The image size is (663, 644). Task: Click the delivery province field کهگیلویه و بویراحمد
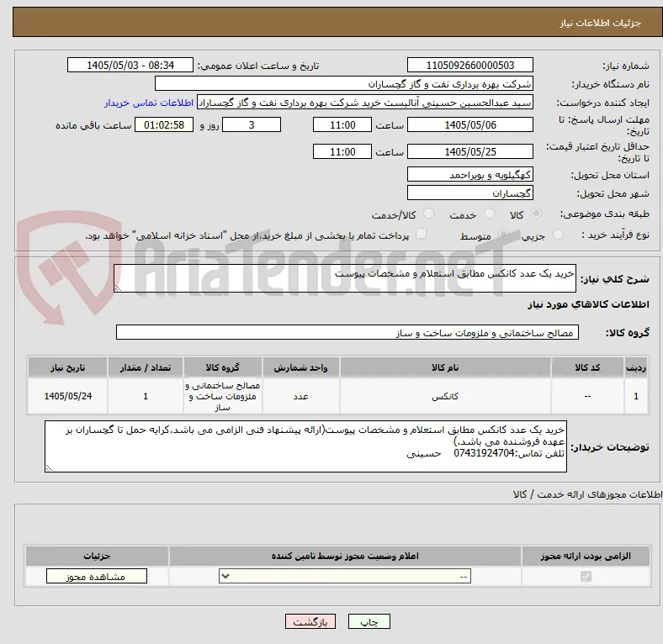(470, 175)
